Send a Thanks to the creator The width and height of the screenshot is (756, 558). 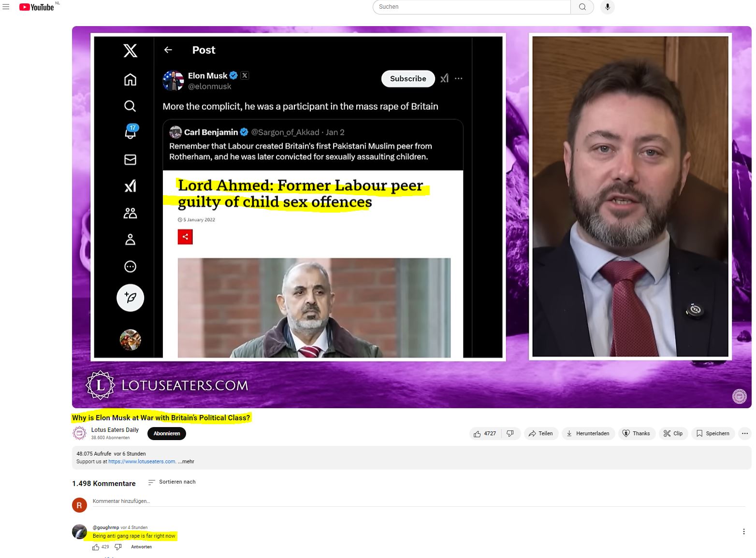pyautogui.click(x=636, y=433)
